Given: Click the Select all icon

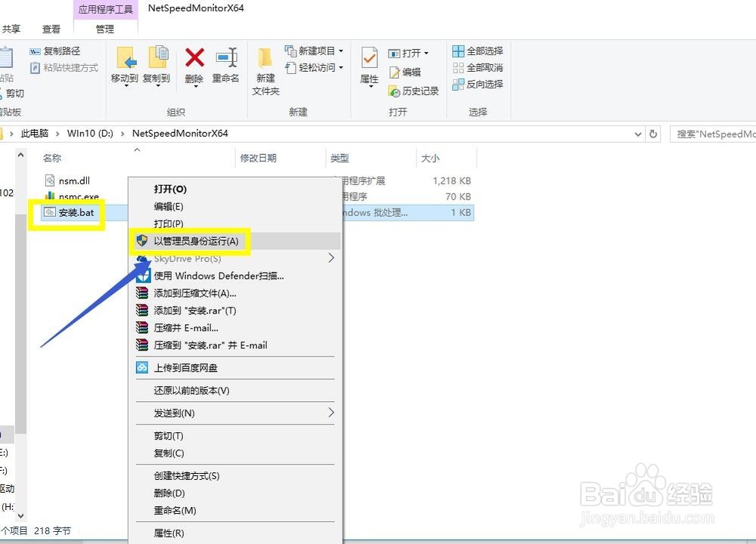Looking at the screenshot, I should coord(458,51).
